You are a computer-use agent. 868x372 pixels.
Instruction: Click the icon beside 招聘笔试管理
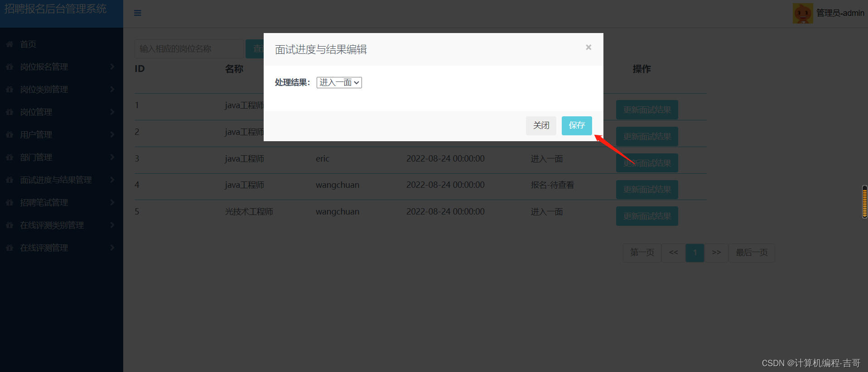click(x=10, y=202)
